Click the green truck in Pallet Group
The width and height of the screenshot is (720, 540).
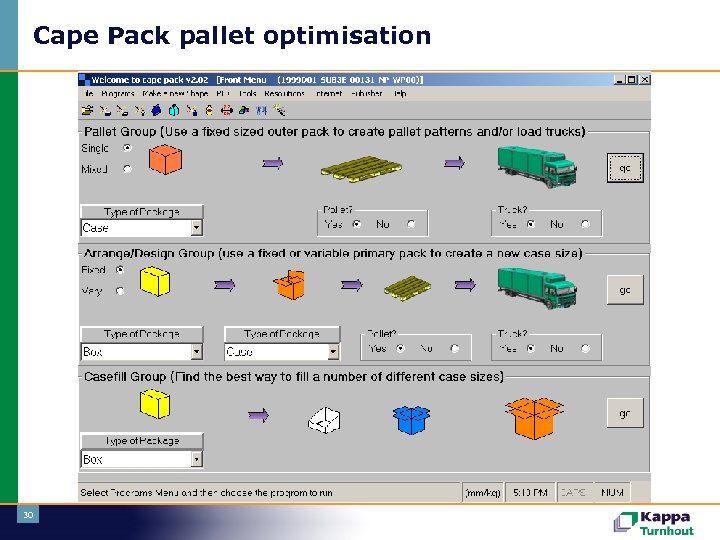(x=537, y=167)
